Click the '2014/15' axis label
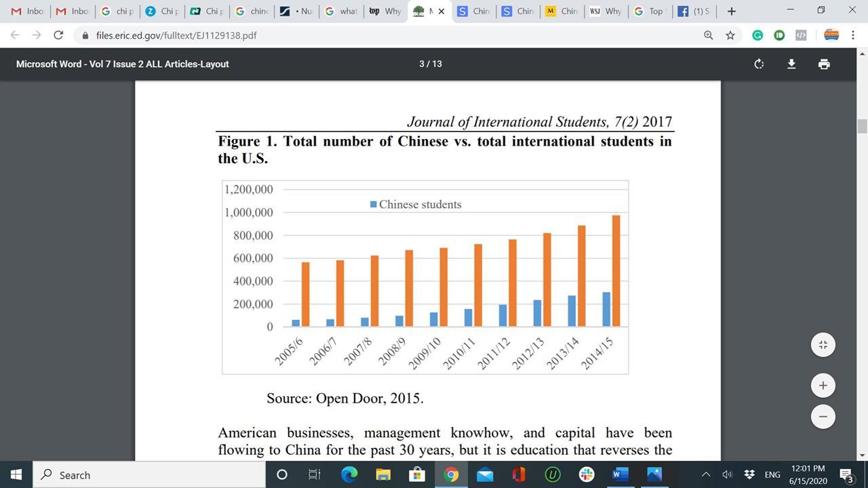 [597, 354]
